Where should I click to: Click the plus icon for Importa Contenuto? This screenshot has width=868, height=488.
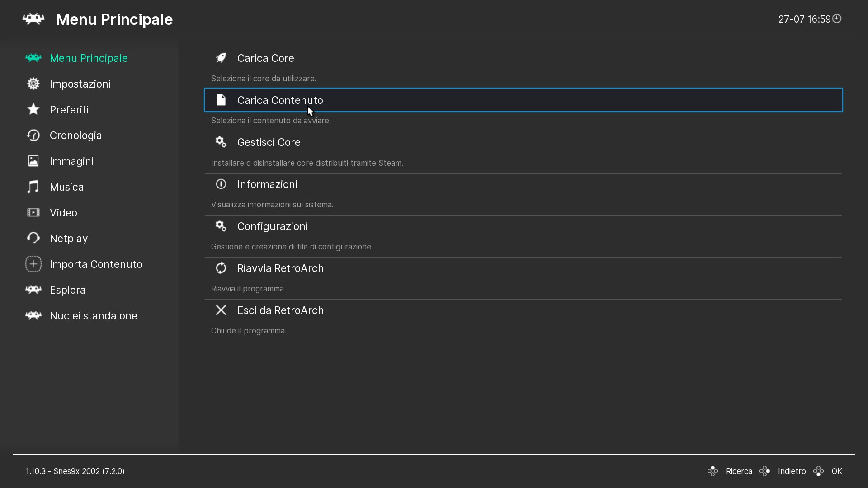click(x=33, y=264)
